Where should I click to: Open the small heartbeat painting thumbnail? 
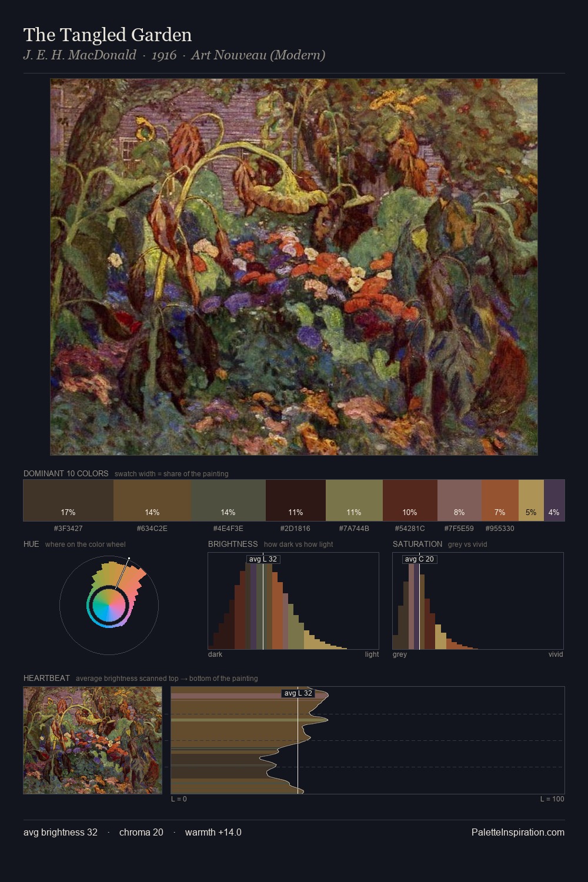click(x=92, y=740)
